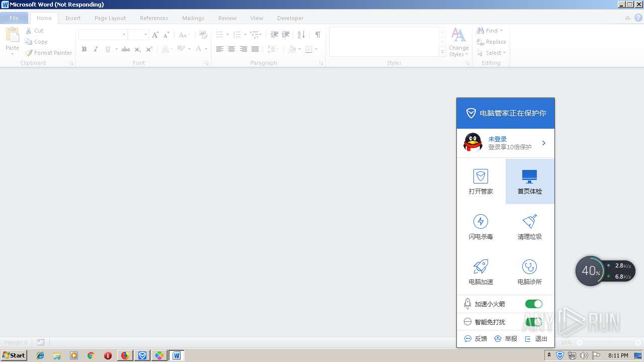Open Internet Explorer from taskbar
This screenshot has height=362, width=644.
40,355
